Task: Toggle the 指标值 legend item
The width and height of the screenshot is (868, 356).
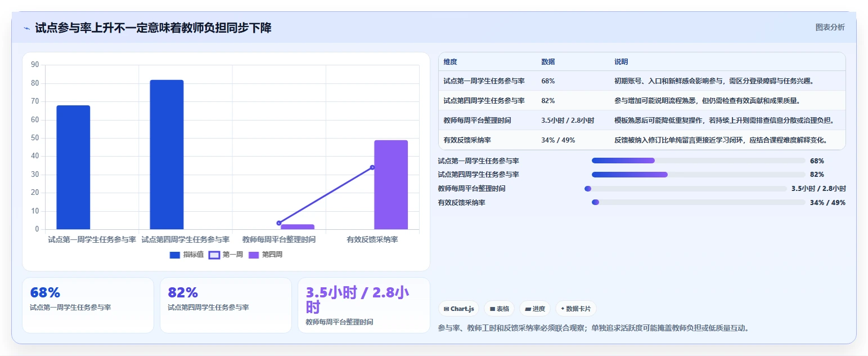Action: click(187, 255)
